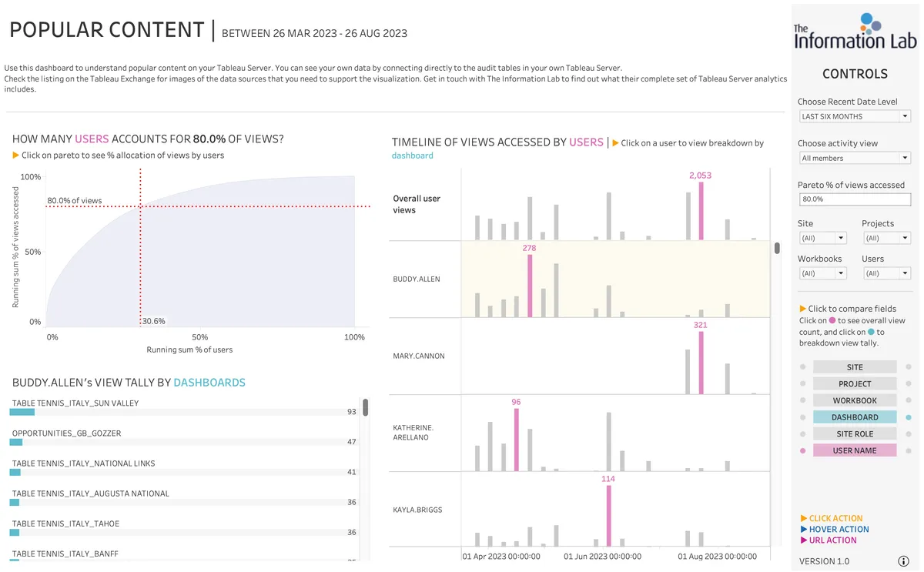
Task: Click the 80.0% of views reference label
Action: [x=75, y=201]
